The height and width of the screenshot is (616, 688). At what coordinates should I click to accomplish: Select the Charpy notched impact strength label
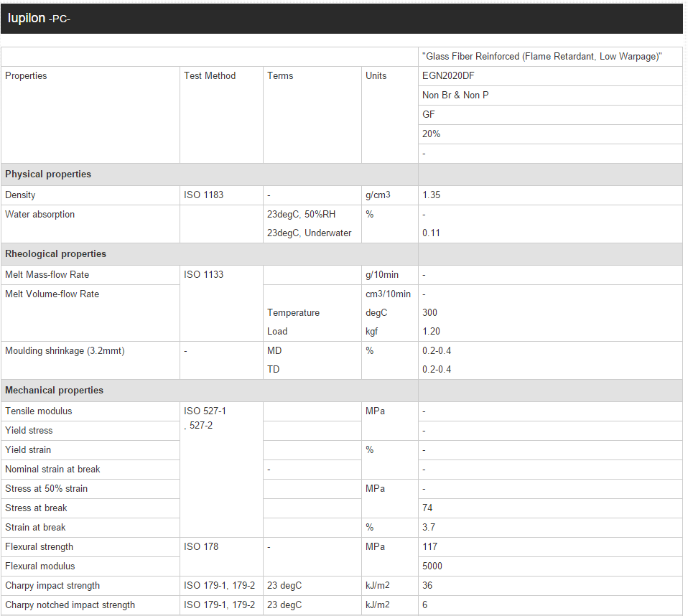click(x=70, y=605)
